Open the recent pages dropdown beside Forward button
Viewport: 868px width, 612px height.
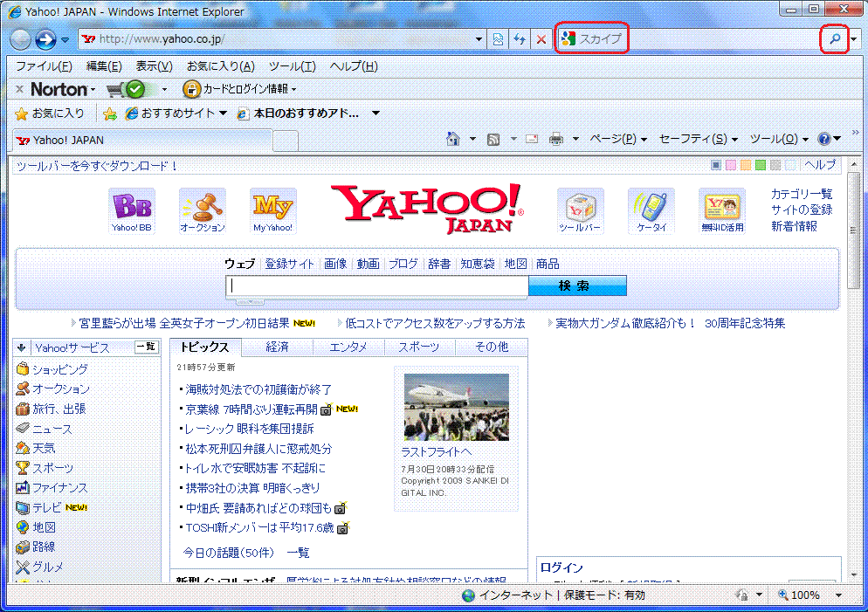pyautogui.click(x=65, y=40)
